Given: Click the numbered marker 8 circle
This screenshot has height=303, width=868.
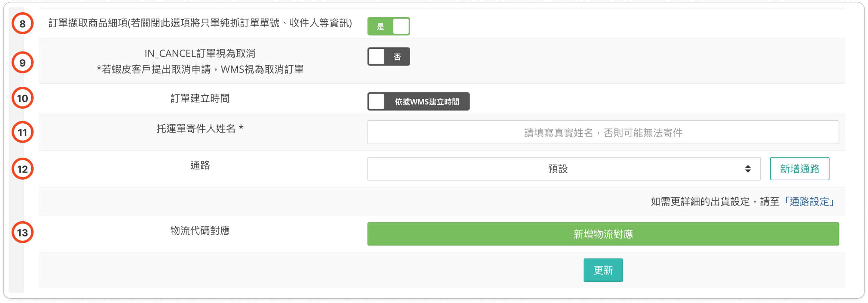Looking at the screenshot, I should (x=22, y=24).
